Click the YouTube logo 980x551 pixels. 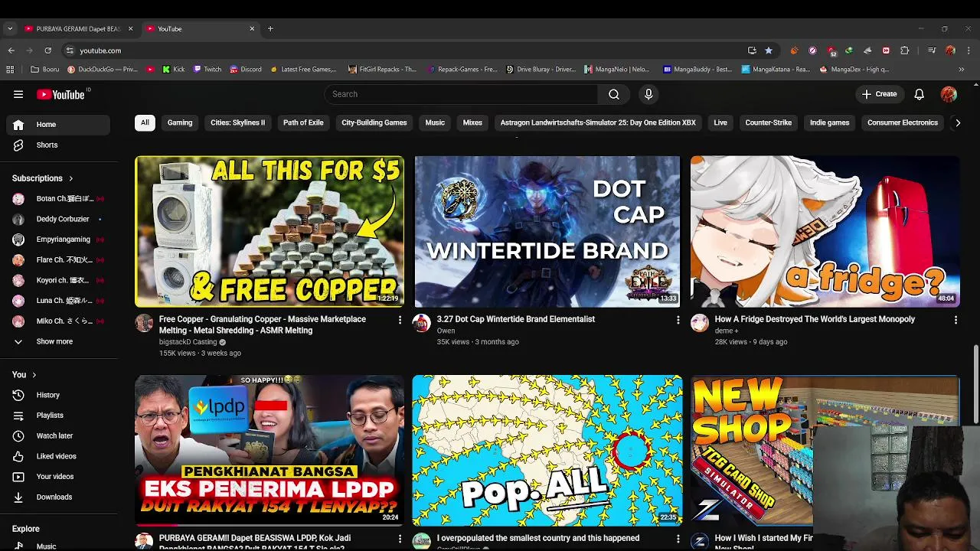click(60, 94)
